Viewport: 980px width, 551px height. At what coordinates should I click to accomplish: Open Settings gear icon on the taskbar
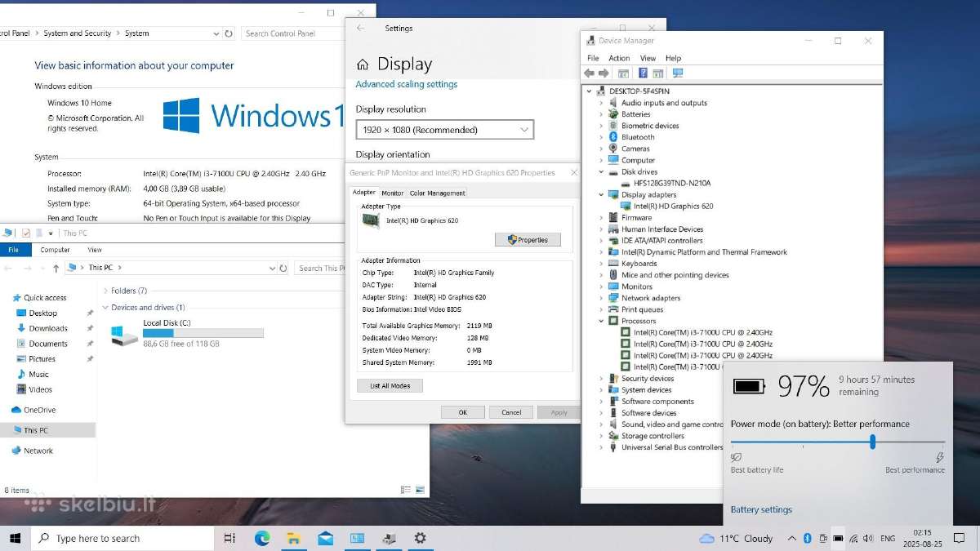tap(420, 538)
